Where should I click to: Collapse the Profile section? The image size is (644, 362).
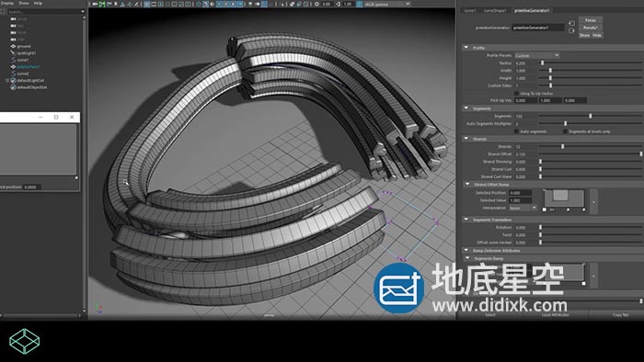point(466,48)
